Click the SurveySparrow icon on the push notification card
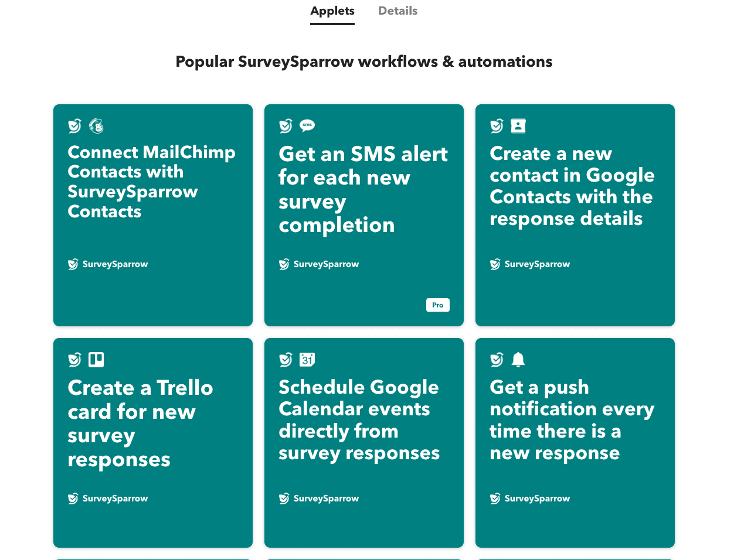734x560 pixels. (494, 498)
